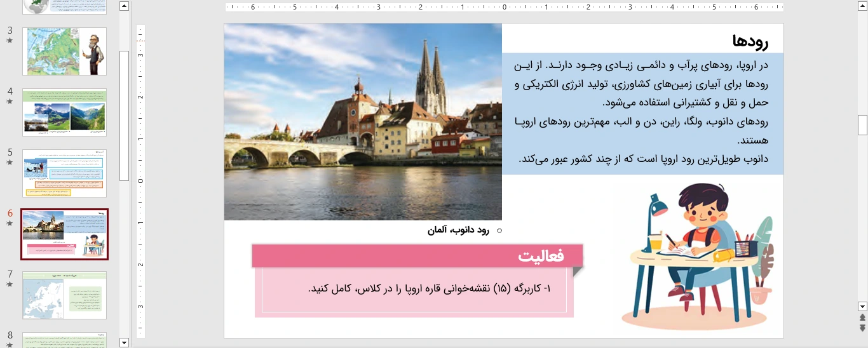Click the vertical ruler beside the slide

[x=141, y=181]
